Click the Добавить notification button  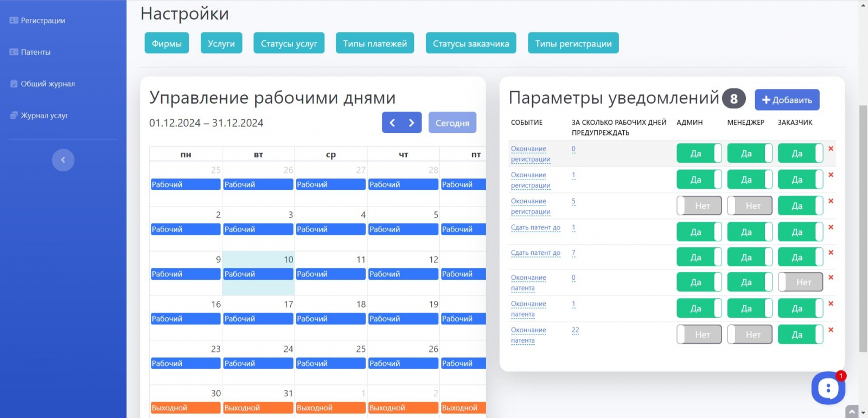787,100
